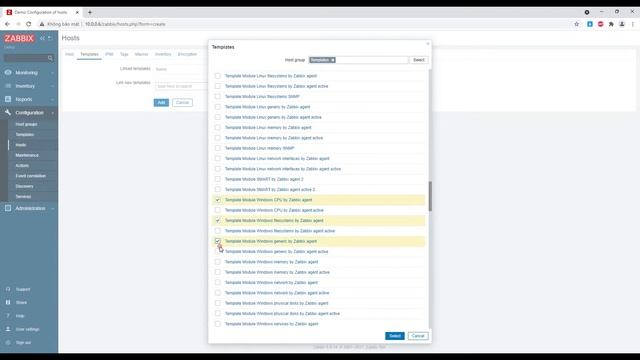
Task: Expand the Inventory menu chevron
Action: tap(52, 86)
